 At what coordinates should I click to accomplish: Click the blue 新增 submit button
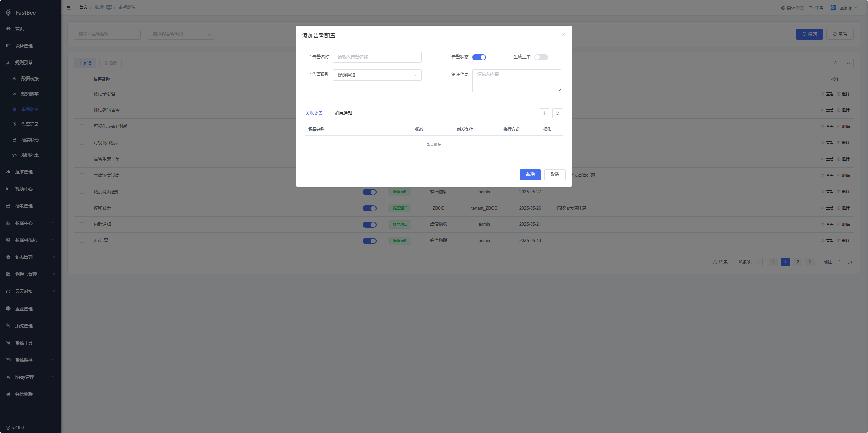(530, 175)
